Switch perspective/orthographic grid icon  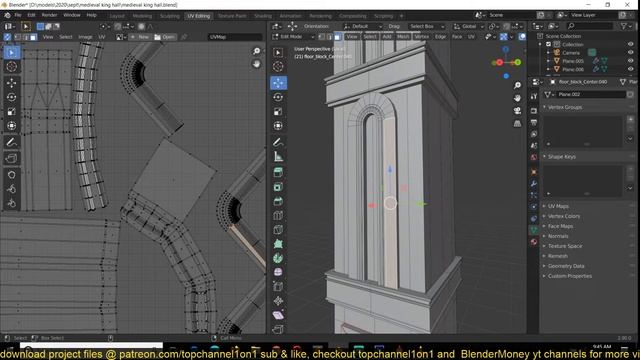click(x=517, y=123)
